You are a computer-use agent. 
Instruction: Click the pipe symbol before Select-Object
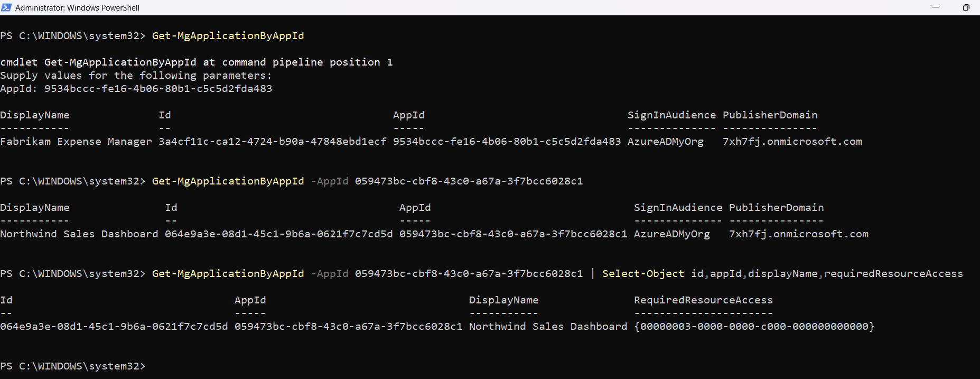click(x=593, y=274)
